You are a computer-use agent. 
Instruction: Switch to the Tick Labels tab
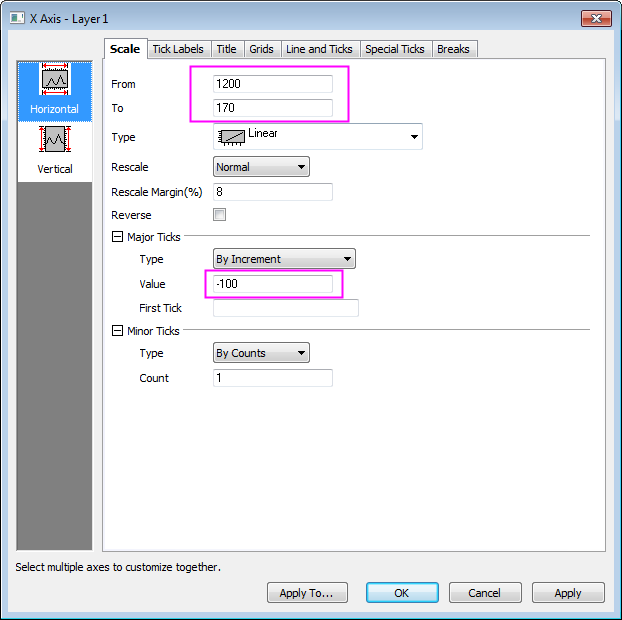178,49
